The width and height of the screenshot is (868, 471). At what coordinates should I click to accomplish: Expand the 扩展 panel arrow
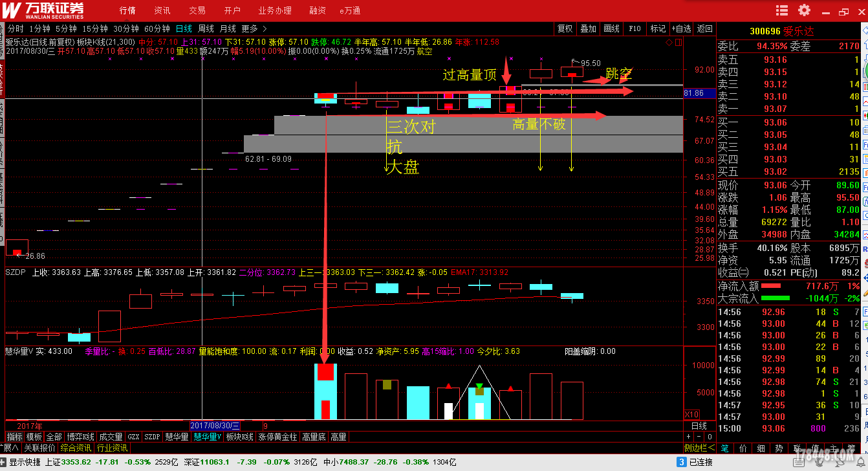[x=10, y=448]
